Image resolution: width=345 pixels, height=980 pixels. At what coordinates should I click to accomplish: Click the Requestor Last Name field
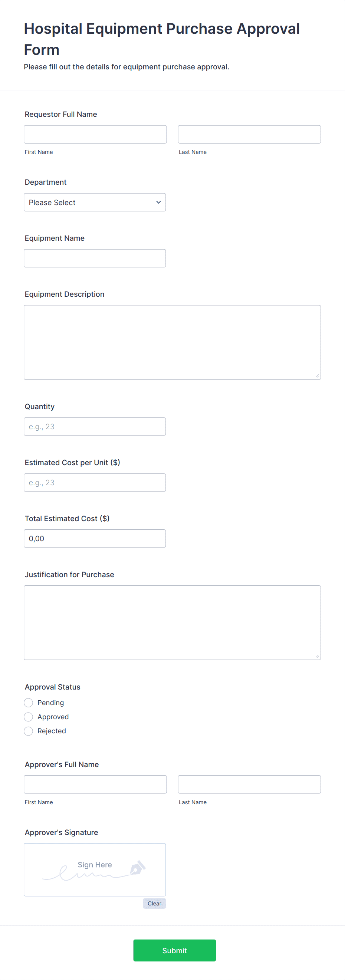coord(250,134)
